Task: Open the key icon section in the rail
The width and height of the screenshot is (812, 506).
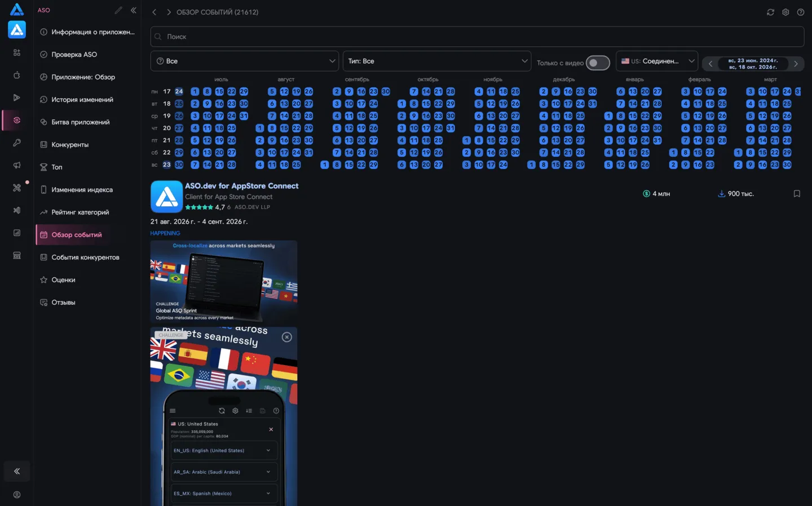Action: [x=17, y=143]
